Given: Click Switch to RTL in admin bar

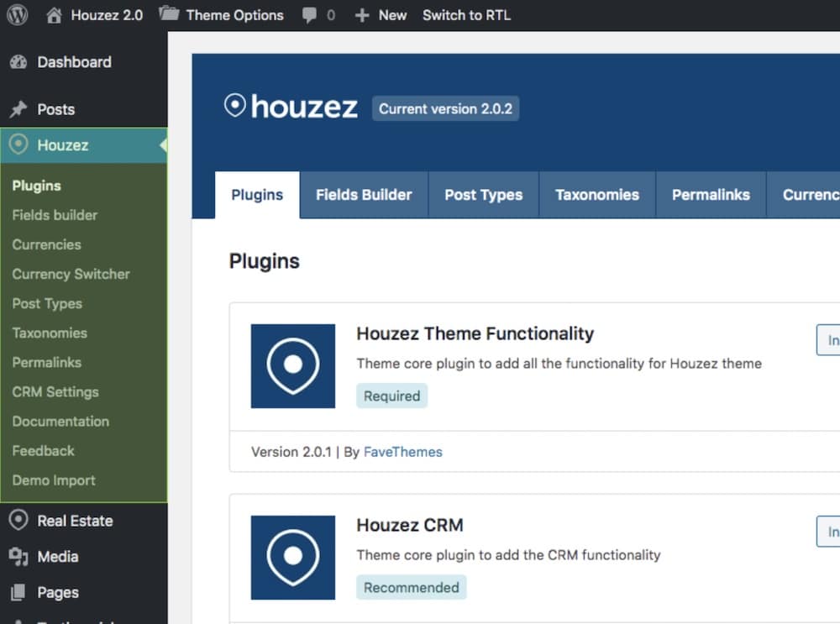Looking at the screenshot, I should click(466, 15).
